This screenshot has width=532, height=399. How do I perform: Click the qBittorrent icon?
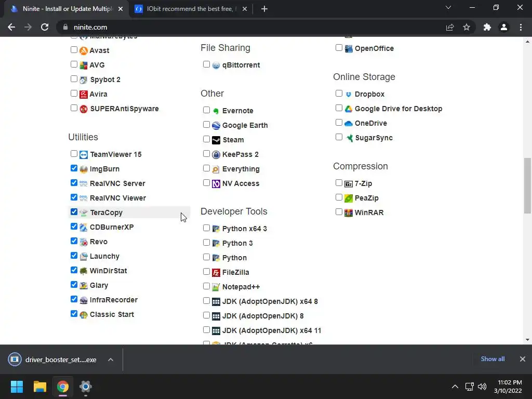click(x=216, y=65)
